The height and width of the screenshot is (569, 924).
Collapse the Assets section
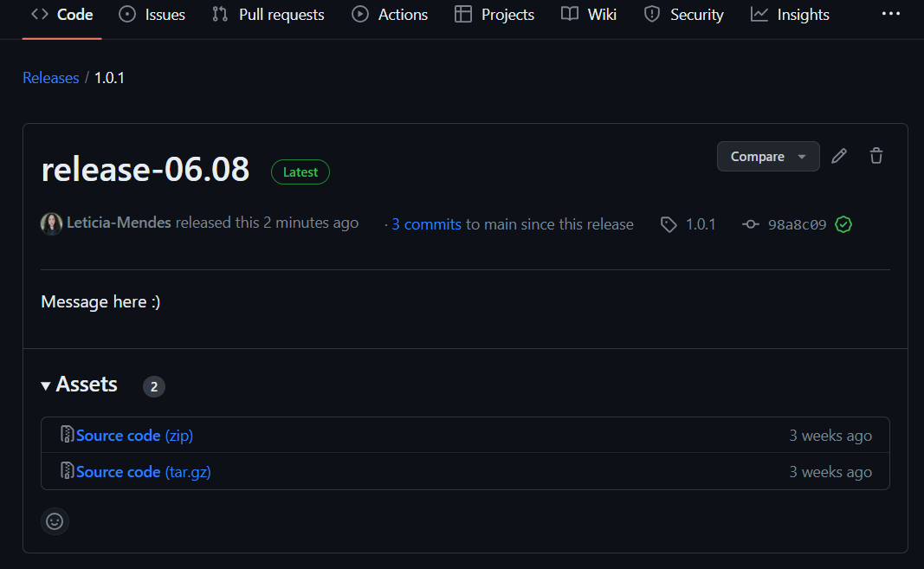pos(45,385)
